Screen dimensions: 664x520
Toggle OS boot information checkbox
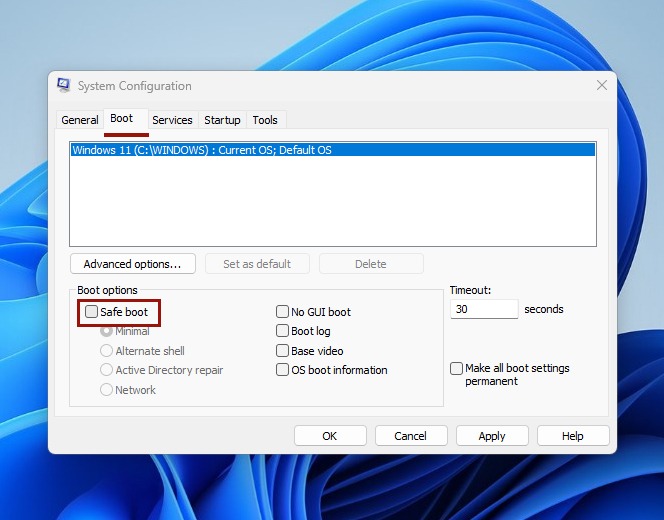coord(282,370)
